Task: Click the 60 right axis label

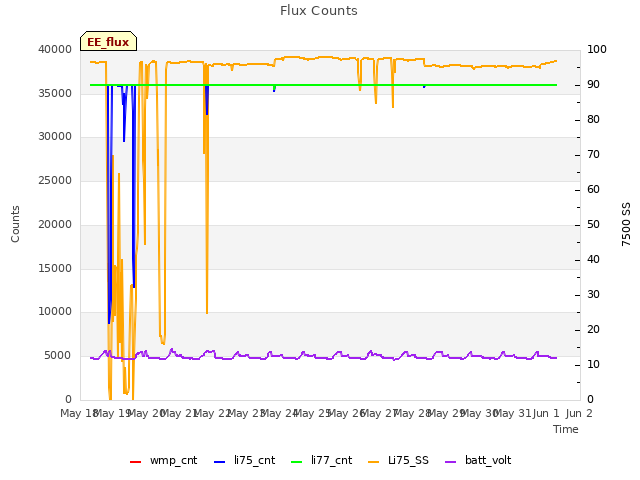Action: click(593, 189)
